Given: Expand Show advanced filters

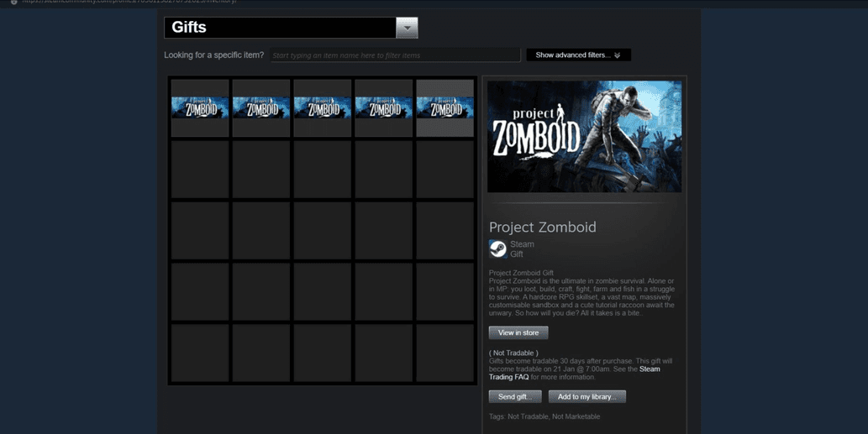Looking at the screenshot, I should pos(578,55).
